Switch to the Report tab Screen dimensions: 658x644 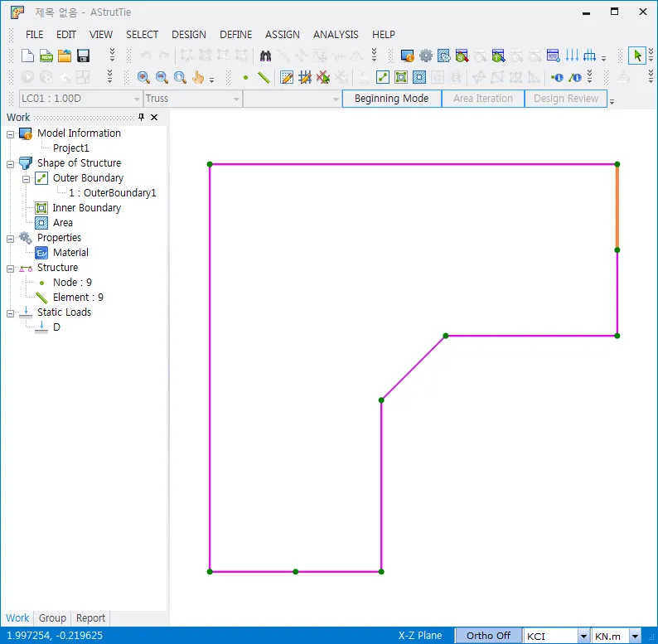point(90,618)
